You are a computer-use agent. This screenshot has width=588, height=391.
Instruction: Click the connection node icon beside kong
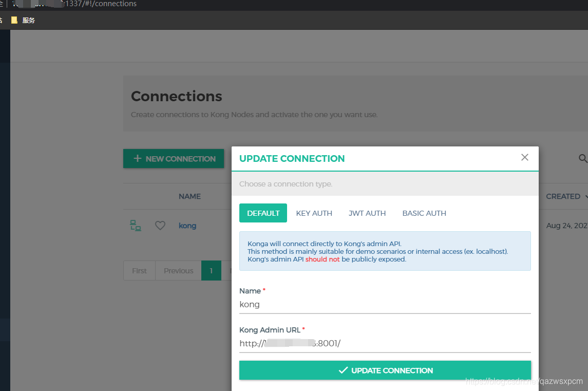tap(136, 226)
